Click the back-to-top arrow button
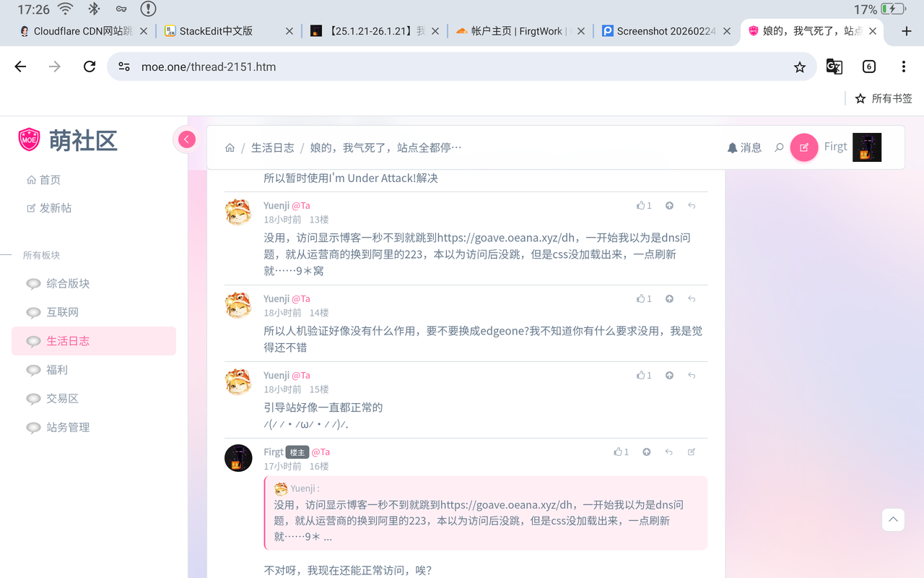Viewport: 924px width, 578px height. coord(893,519)
